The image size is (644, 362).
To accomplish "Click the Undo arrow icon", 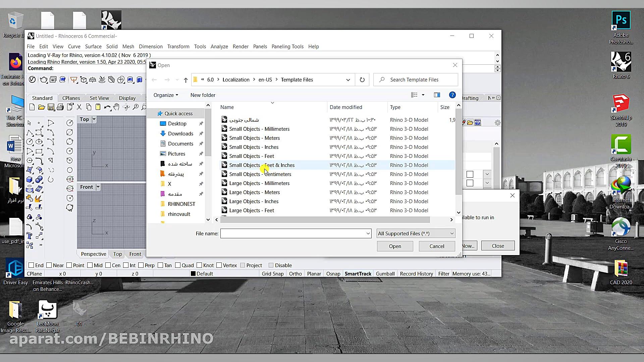I will [x=107, y=107].
